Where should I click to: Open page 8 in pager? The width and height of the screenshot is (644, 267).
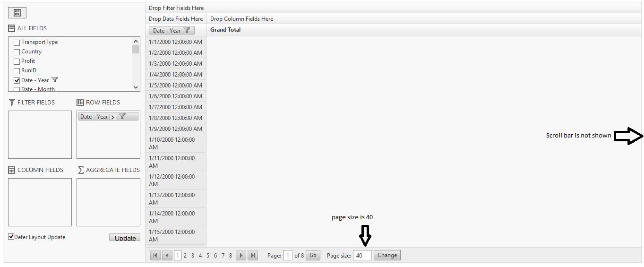(x=231, y=256)
